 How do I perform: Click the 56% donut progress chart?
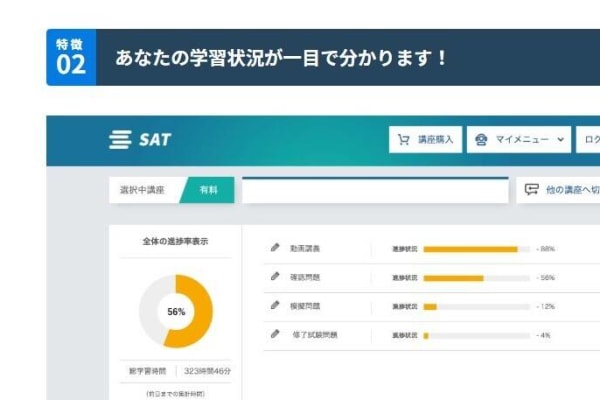coord(176,312)
